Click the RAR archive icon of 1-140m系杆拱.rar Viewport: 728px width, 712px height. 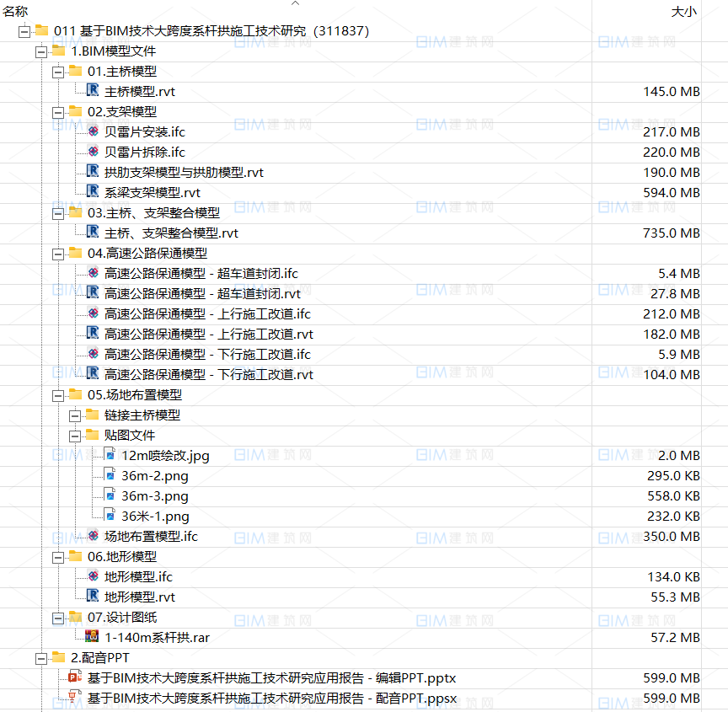click(x=91, y=637)
